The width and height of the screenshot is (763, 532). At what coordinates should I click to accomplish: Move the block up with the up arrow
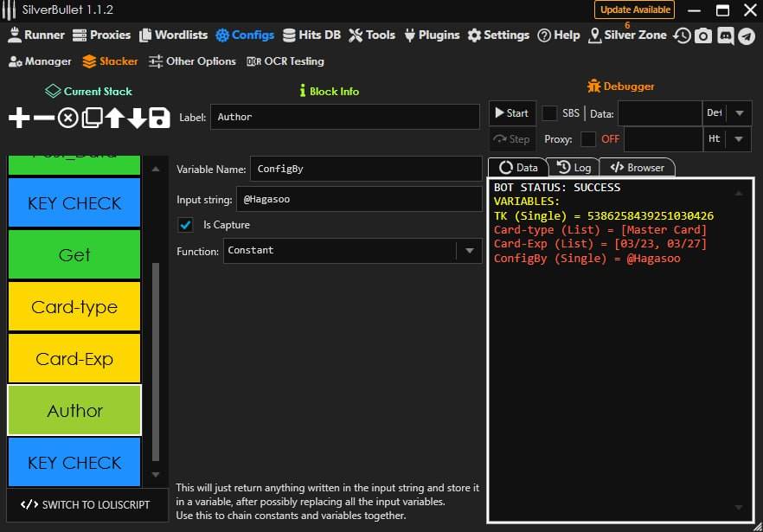click(114, 118)
